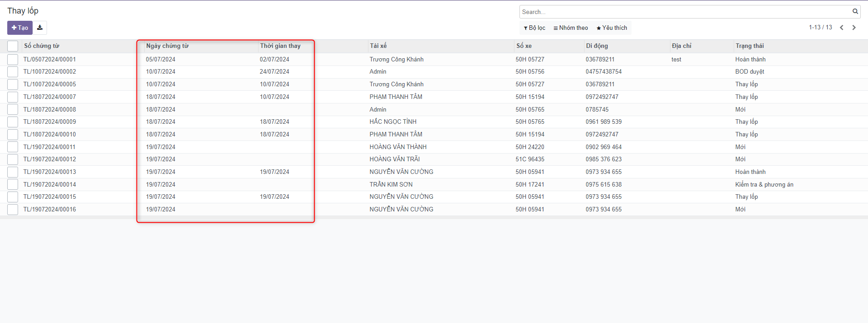Go to the next page arrow
The height and width of the screenshot is (323, 868).
[854, 28]
